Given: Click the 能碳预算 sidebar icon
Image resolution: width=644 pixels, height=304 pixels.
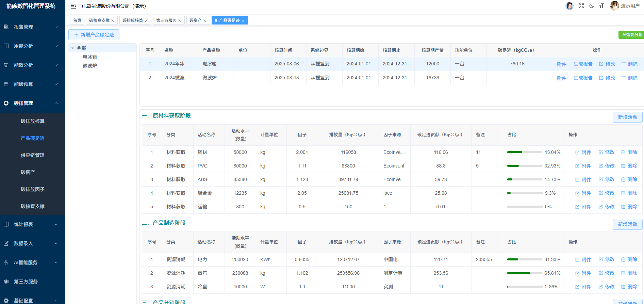Looking at the screenshot, I should click(x=6, y=84).
